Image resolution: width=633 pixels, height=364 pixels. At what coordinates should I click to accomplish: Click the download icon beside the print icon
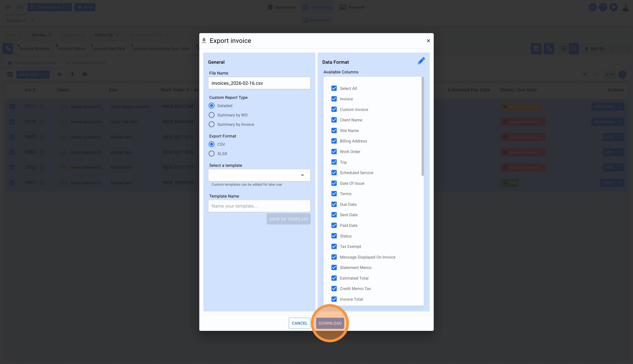click(72, 75)
